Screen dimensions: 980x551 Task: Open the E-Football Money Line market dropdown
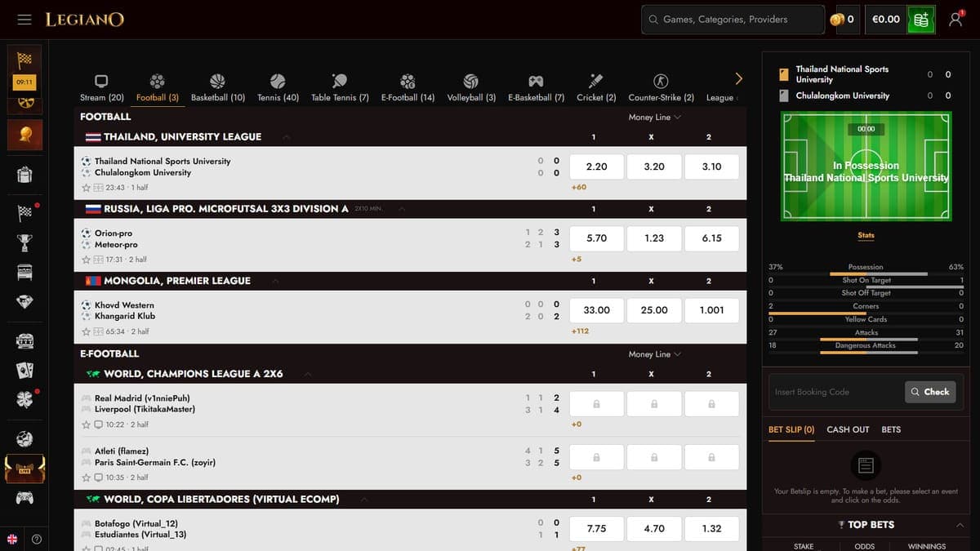pyautogui.click(x=654, y=354)
